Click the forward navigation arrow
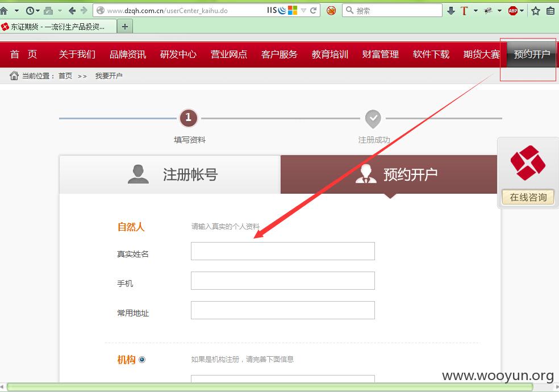Viewport: 559px width, 392px height. coord(84,11)
